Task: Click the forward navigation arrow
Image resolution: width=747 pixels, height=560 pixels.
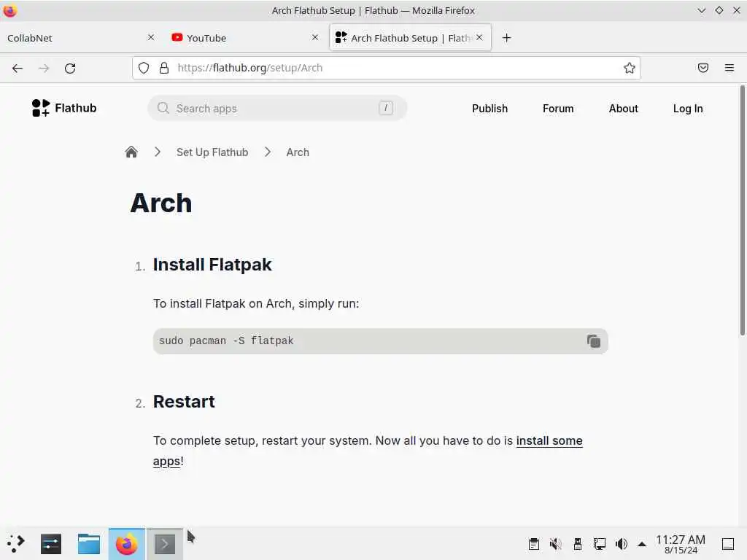Action: (x=44, y=68)
